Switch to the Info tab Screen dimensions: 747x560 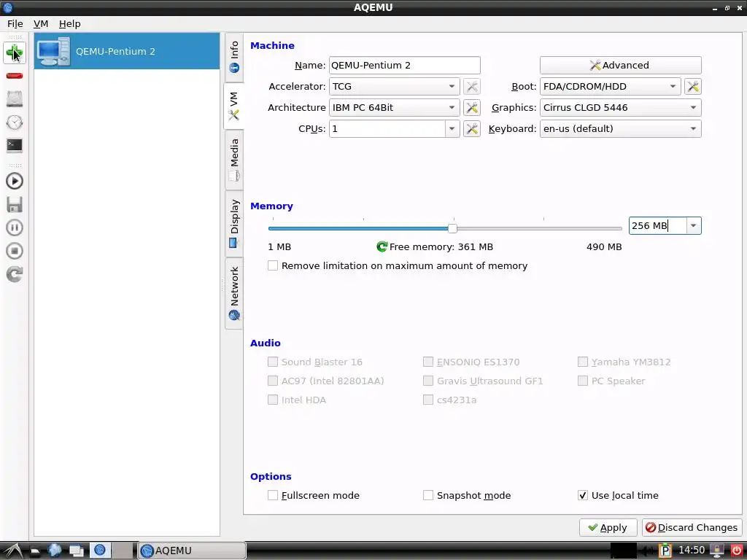click(234, 57)
